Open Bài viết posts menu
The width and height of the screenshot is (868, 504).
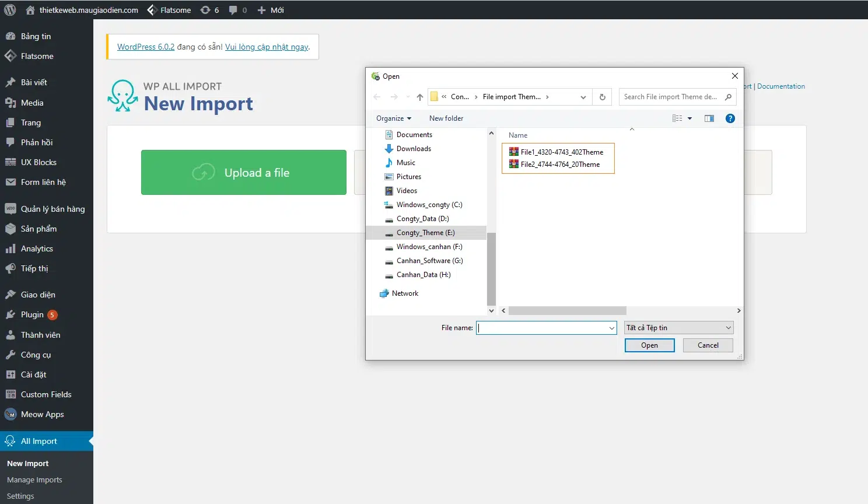tap(47, 82)
